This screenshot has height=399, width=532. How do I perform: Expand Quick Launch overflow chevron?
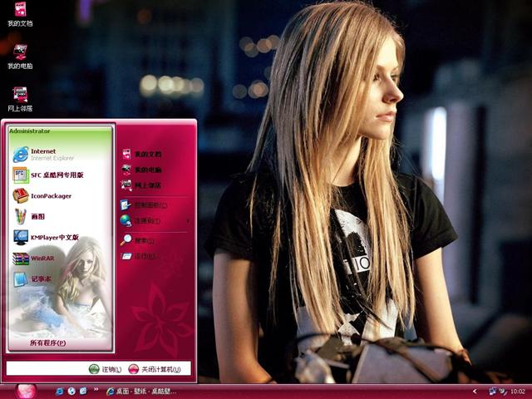pyautogui.click(x=96, y=389)
